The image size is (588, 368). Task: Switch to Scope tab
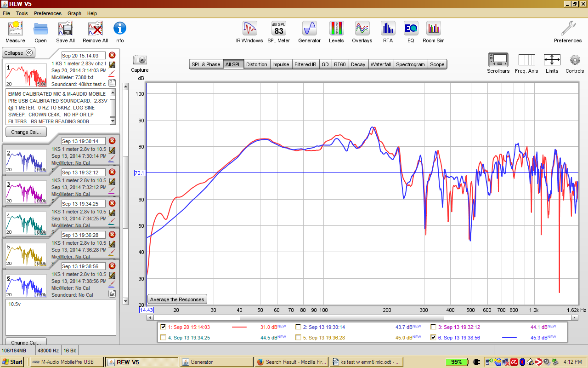(437, 64)
